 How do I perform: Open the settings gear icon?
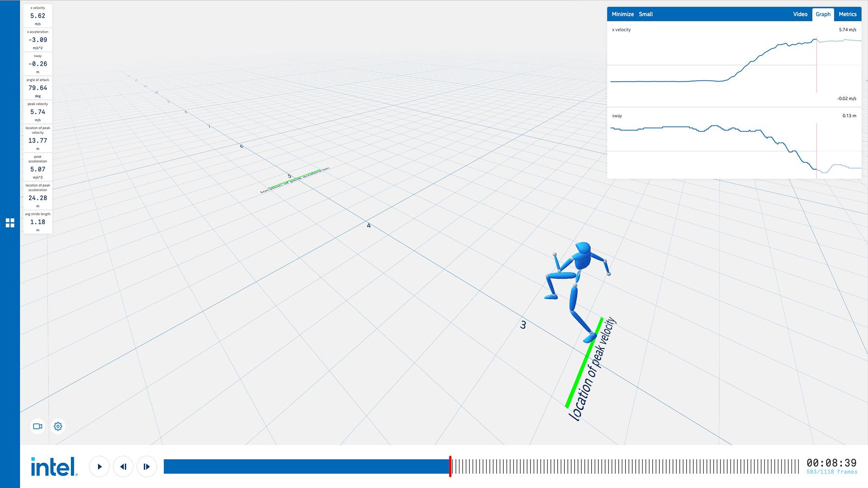click(x=58, y=426)
